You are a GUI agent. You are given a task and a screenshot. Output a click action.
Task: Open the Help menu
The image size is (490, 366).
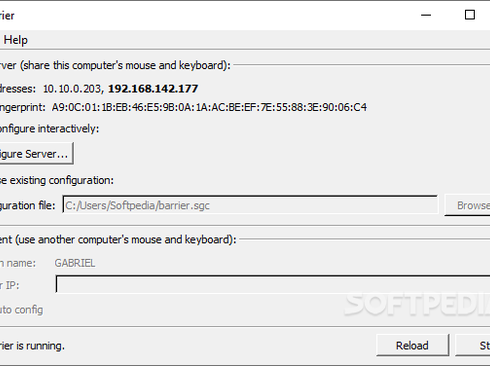tap(15, 40)
